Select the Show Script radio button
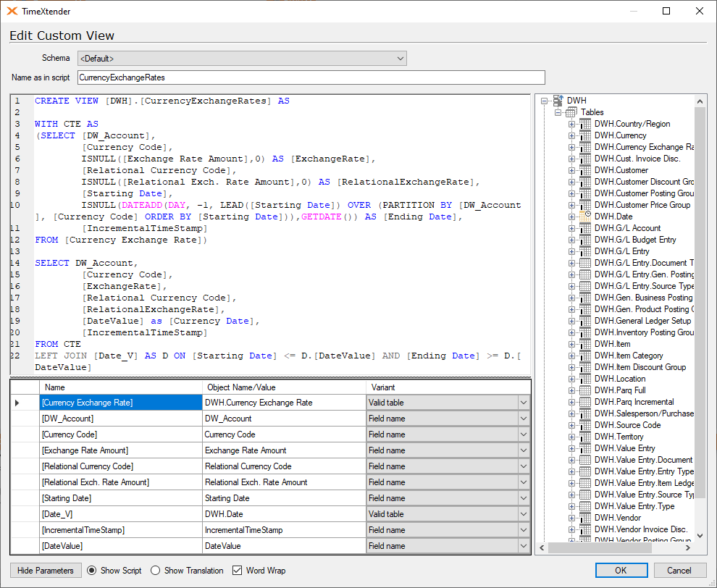The image size is (717, 588). point(91,570)
